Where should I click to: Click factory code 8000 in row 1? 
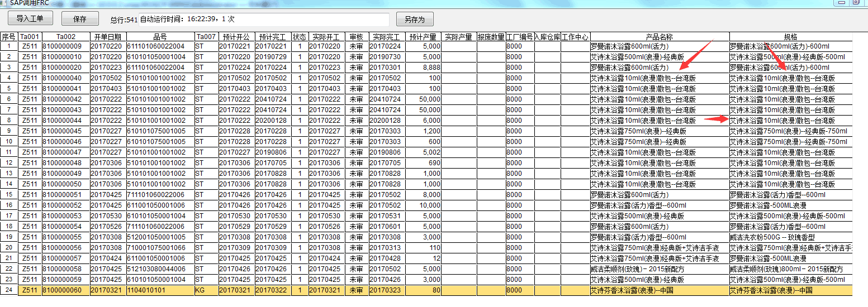(x=520, y=46)
